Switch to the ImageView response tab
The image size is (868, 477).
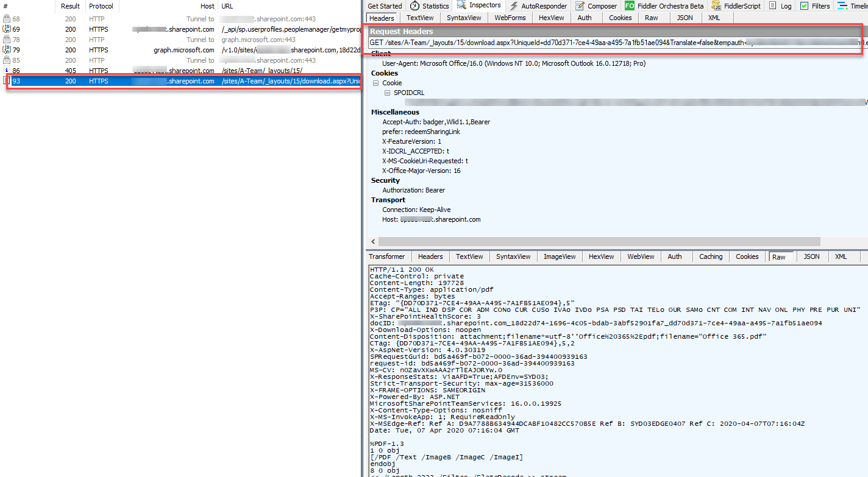click(x=559, y=256)
